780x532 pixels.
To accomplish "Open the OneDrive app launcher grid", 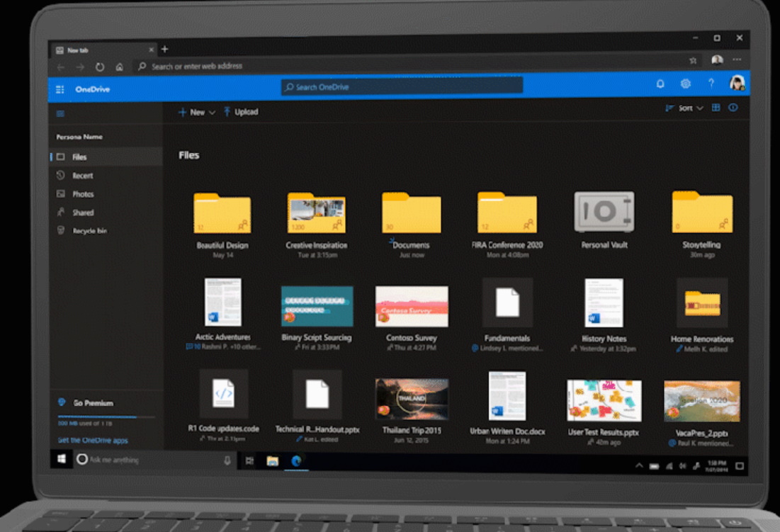I will pyautogui.click(x=60, y=89).
